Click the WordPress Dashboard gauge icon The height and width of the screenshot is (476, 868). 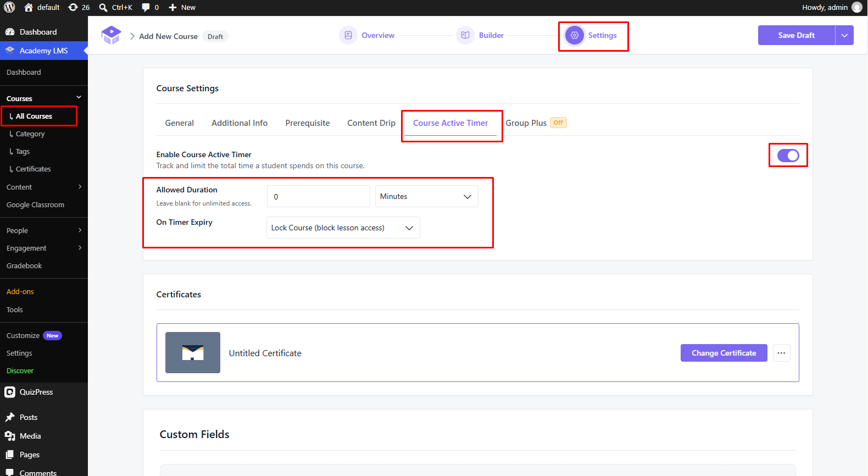[x=10, y=32]
